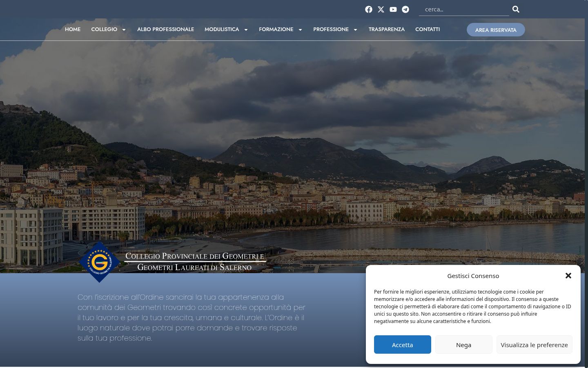Open the Telegram social icon
The image size is (588, 368).
click(x=405, y=9)
